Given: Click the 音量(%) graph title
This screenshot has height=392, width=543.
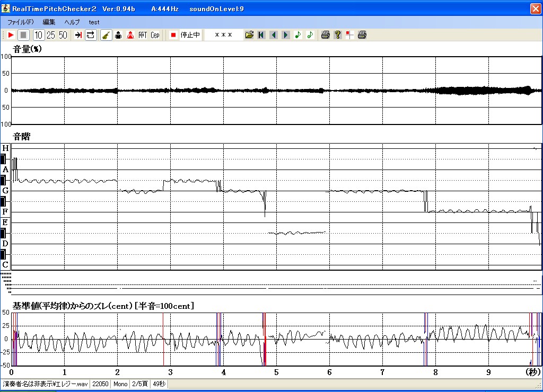Looking at the screenshot, I should [x=27, y=49].
